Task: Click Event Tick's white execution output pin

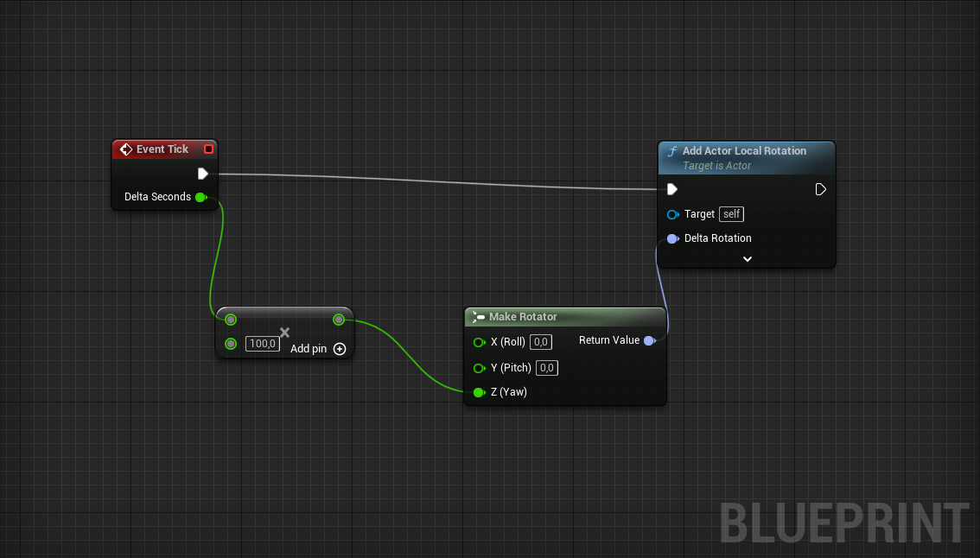Action: pyautogui.click(x=202, y=174)
